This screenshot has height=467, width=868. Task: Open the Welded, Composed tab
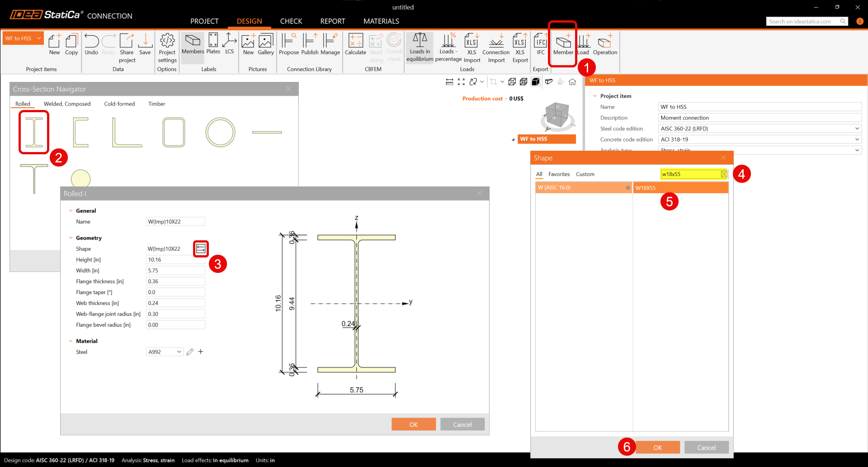[67, 104]
